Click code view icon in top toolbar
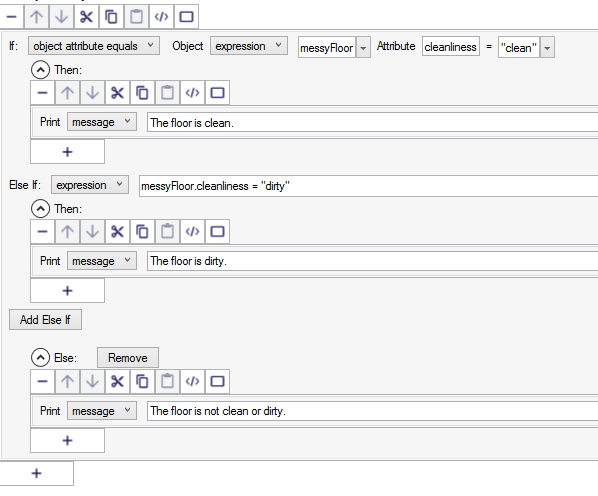The width and height of the screenshot is (598, 496). click(161, 17)
